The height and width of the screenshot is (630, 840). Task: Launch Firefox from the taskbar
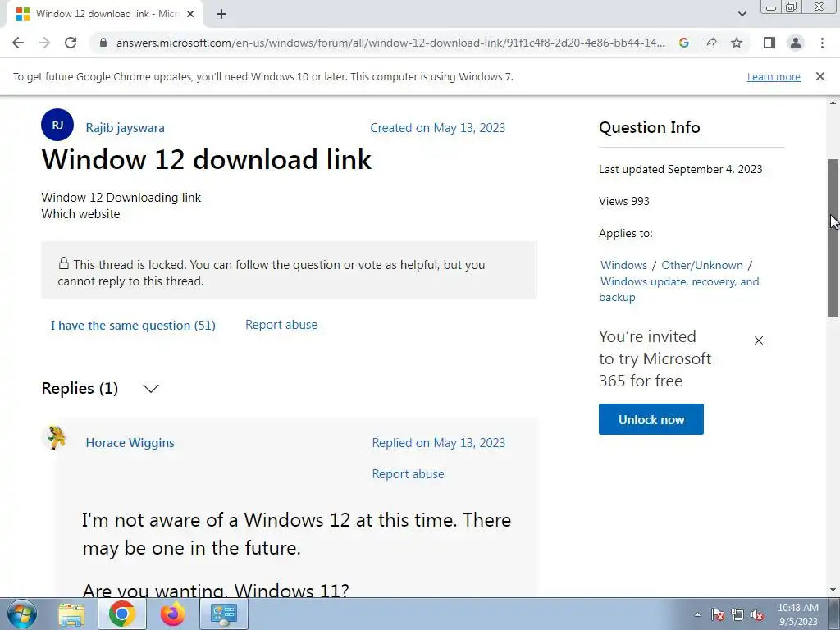pyautogui.click(x=172, y=614)
